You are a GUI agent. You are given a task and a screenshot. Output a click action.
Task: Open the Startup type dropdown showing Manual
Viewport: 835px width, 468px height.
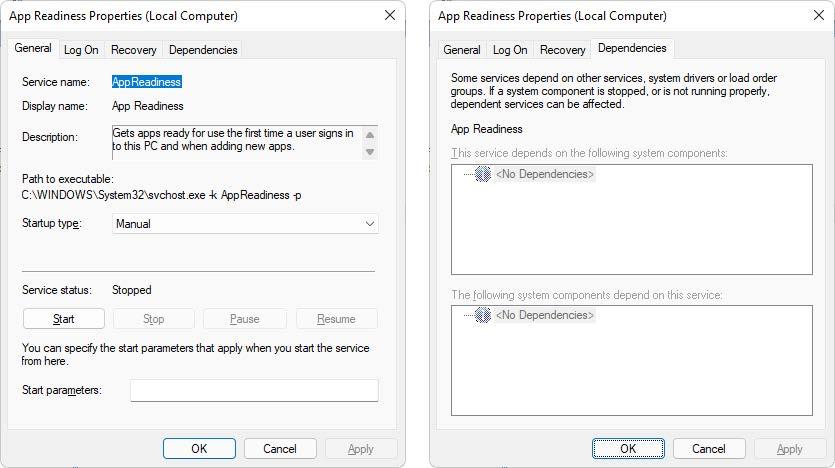(245, 224)
